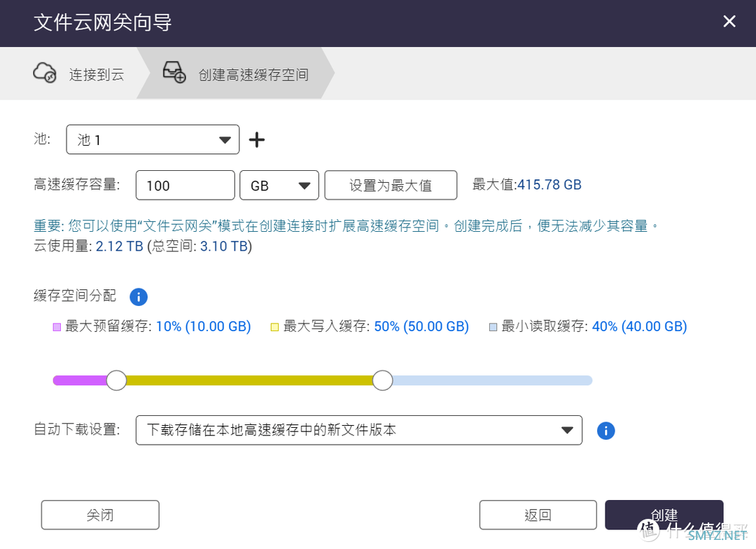
Task: Click 50% (50.00 GB) write cache value
Action: coord(421,326)
